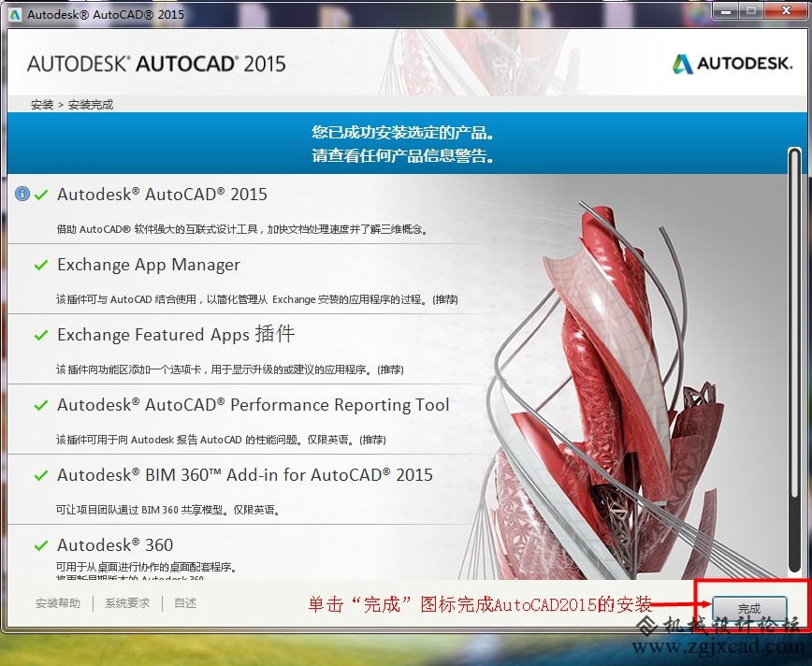This screenshot has width=812, height=666.
Task: Click the banner text 请查看任何产品信息警告
Action: (402, 155)
